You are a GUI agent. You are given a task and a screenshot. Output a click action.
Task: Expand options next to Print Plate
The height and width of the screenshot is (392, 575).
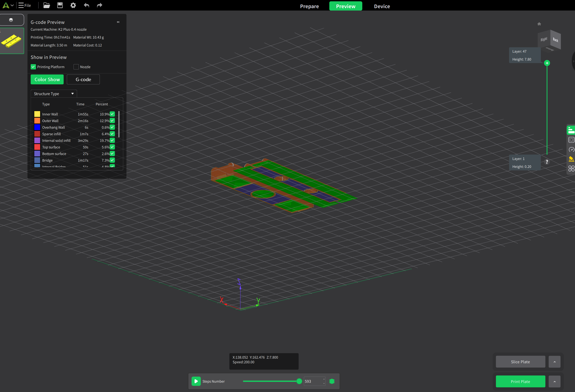pos(554,382)
